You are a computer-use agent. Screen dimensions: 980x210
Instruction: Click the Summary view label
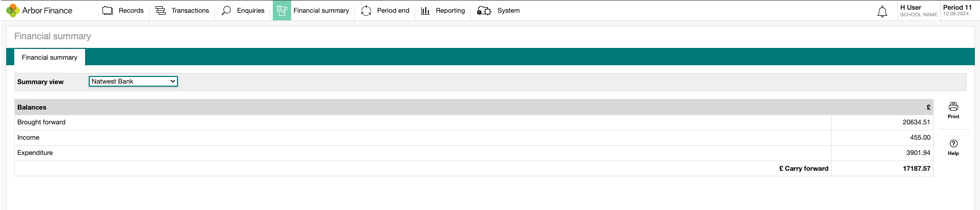click(40, 82)
